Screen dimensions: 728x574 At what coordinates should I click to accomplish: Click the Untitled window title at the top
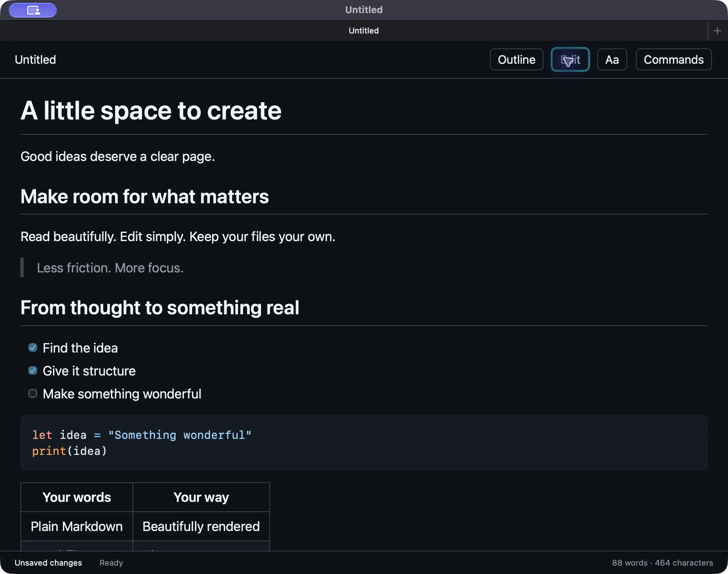point(364,10)
